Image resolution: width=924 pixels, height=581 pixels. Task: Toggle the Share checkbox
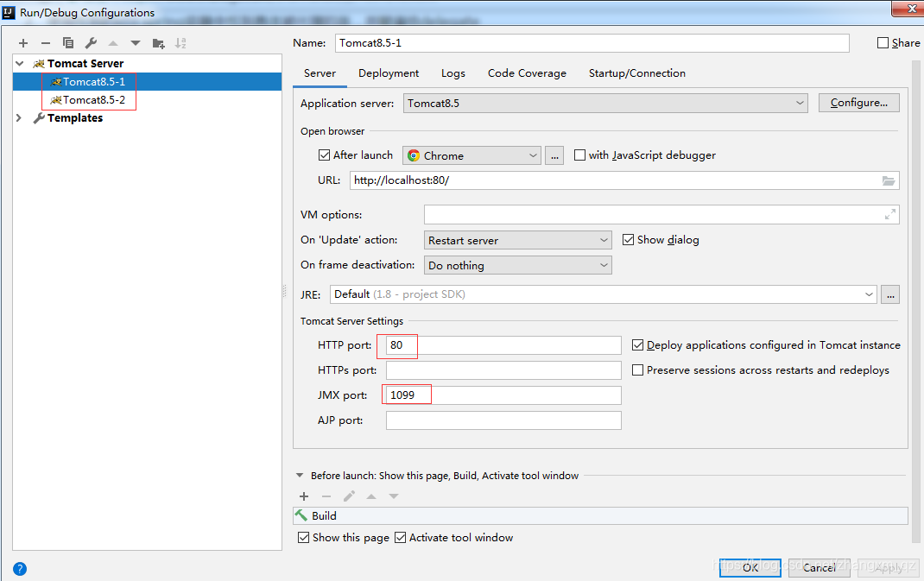[883, 43]
